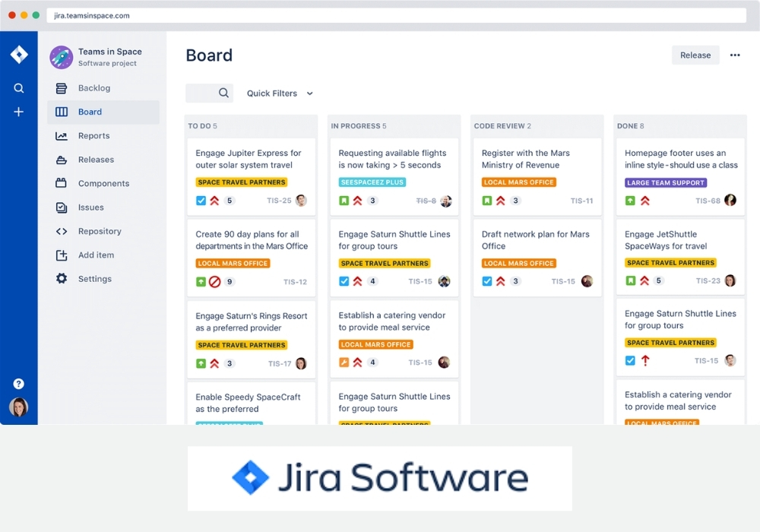Screen dimensions: 760x532
Task: Click task type checkbox icon on TIS-25
Action: coord(201,201)
